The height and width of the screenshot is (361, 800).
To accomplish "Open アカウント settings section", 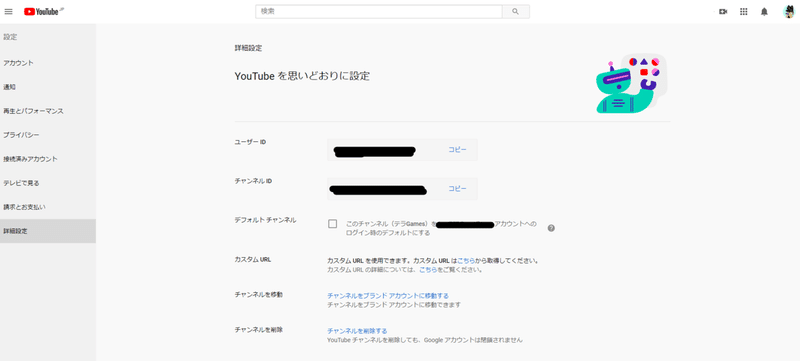I will coord(48,63).
